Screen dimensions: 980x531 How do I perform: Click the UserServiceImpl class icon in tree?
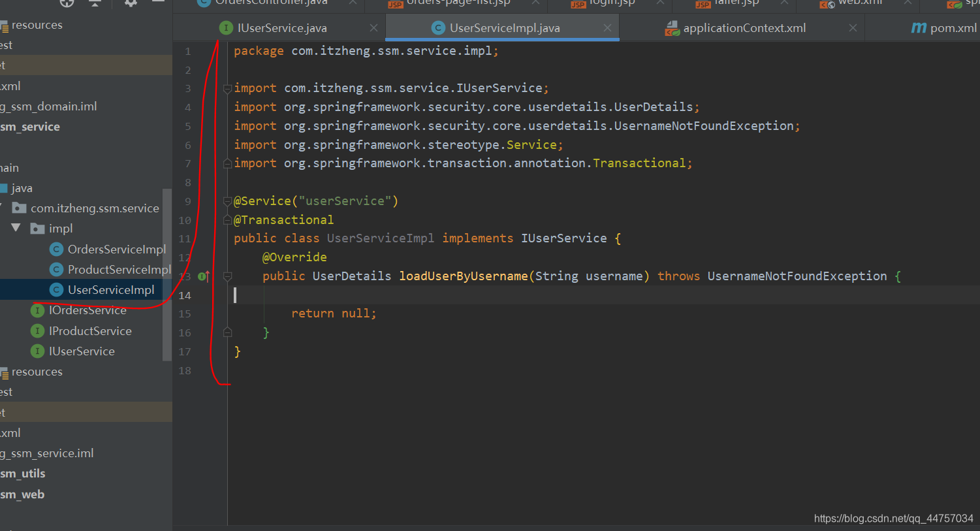pyautogui.click(x=57, y=290)
